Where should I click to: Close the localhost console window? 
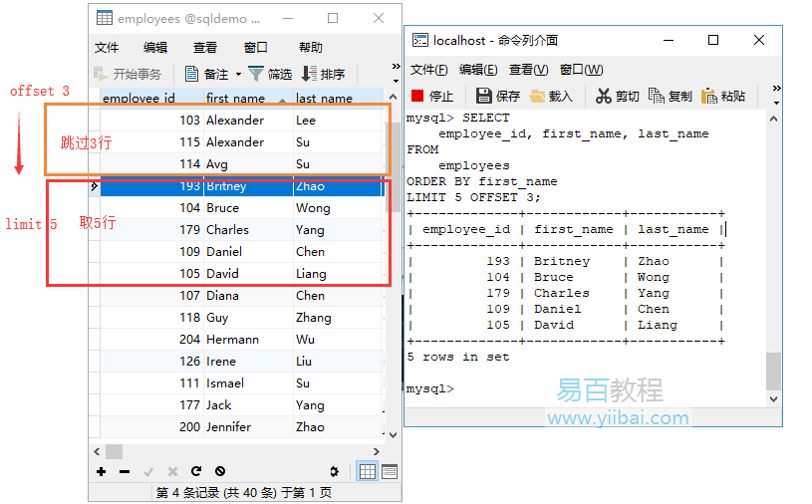click(x=759, y=40)
